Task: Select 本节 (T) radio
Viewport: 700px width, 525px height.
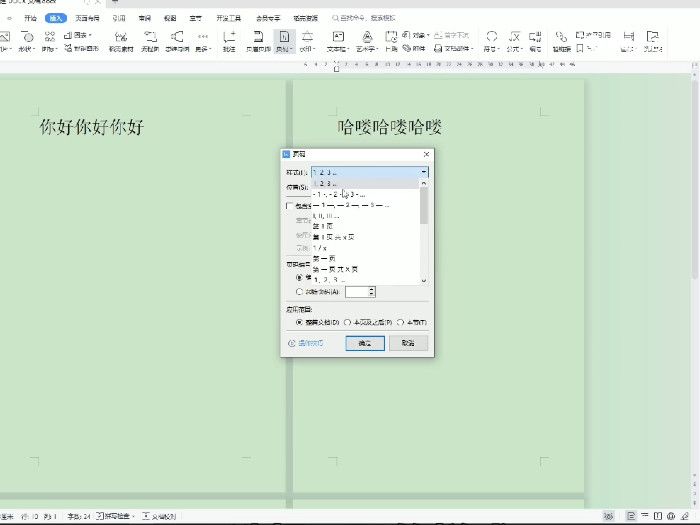Action: 400,322
